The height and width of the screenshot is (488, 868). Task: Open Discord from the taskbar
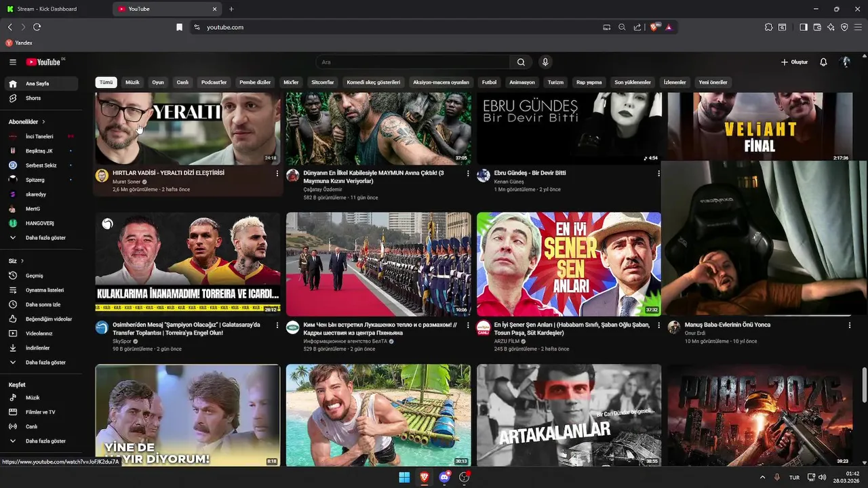(444, 477)
